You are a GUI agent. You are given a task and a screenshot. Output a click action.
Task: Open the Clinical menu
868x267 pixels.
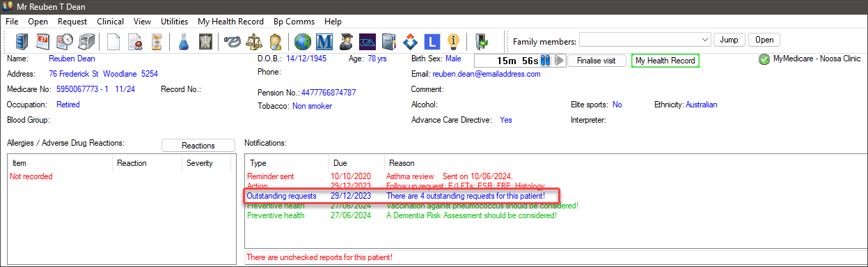[x=111, y=22]
